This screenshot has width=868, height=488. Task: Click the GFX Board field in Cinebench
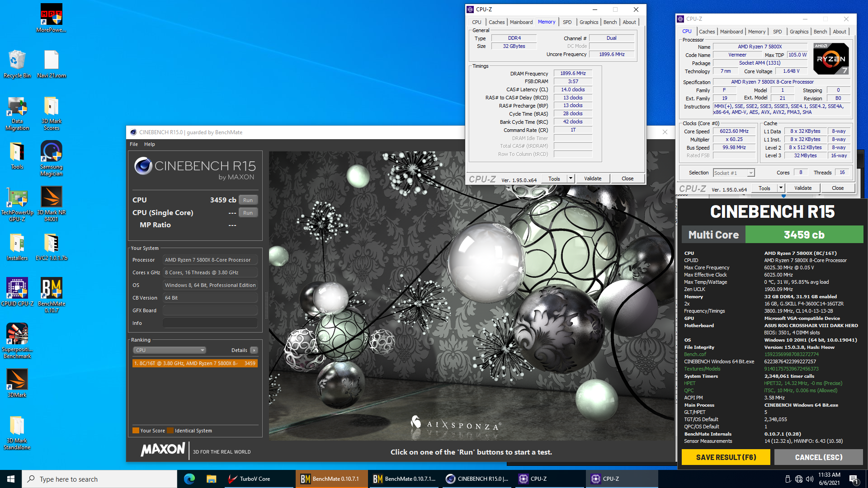(x=210, y=310)
